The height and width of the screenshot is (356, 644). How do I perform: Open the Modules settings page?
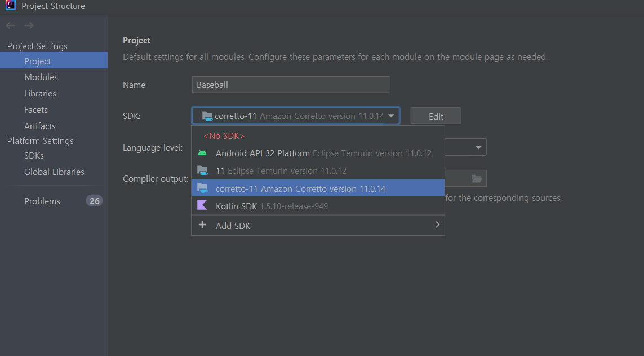[41, 77]
